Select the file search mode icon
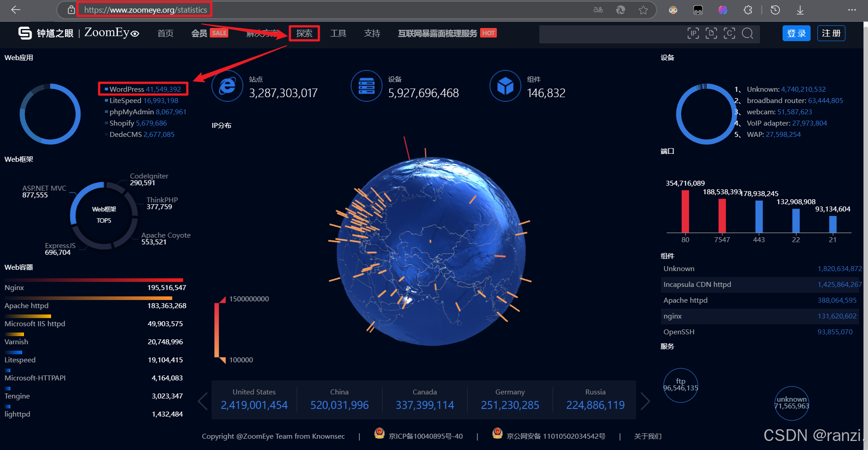The height and width of the screenshot is (450, 868). pos(711,33)
